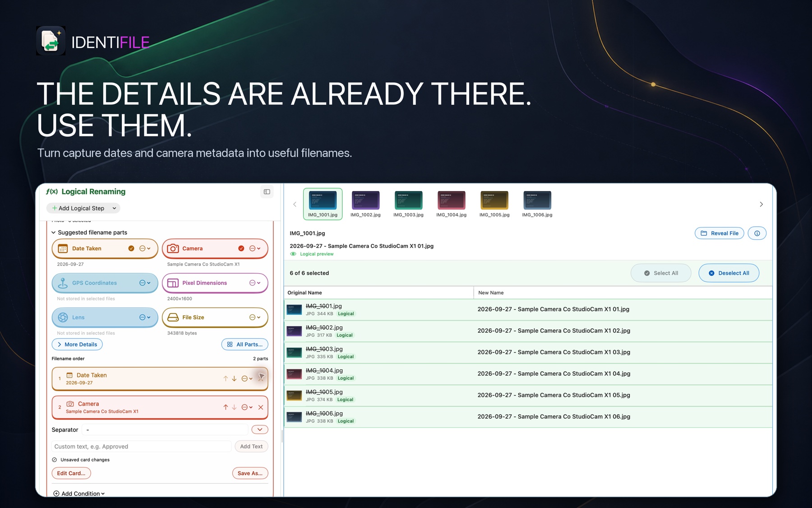
Task: Click the Edit Card... button
Action: [x=71, y=473]
